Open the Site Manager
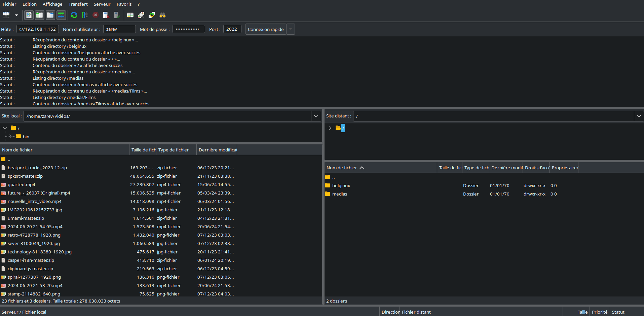Viewport: 644px width, 316px height. tap(6, 15)
